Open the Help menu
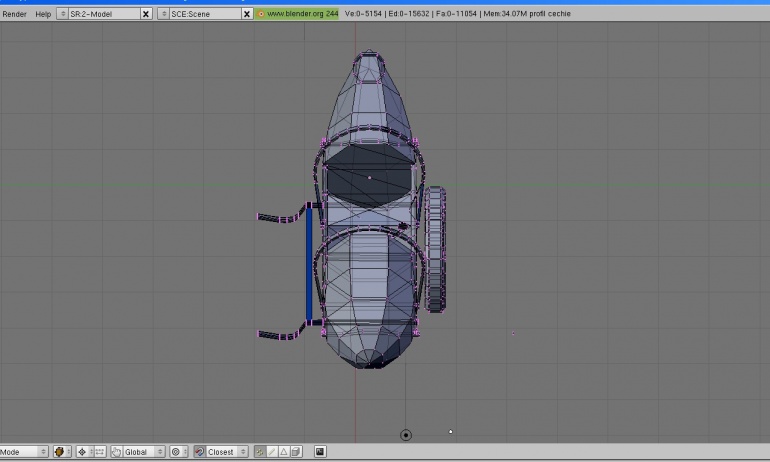The image size is (770, 462). click(x=43, y=14)
